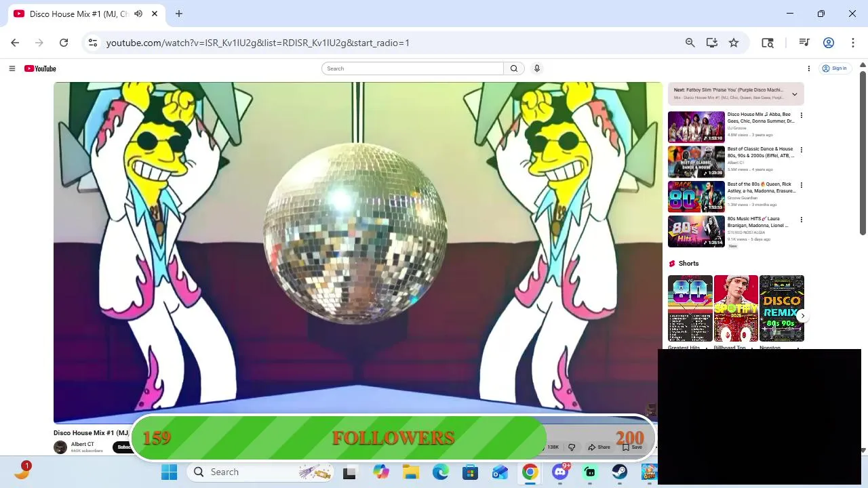Image resolution: width=868 pixels, height=488 pixels.
Task: Click the Albert CT channel name
Action: [83, 444]
